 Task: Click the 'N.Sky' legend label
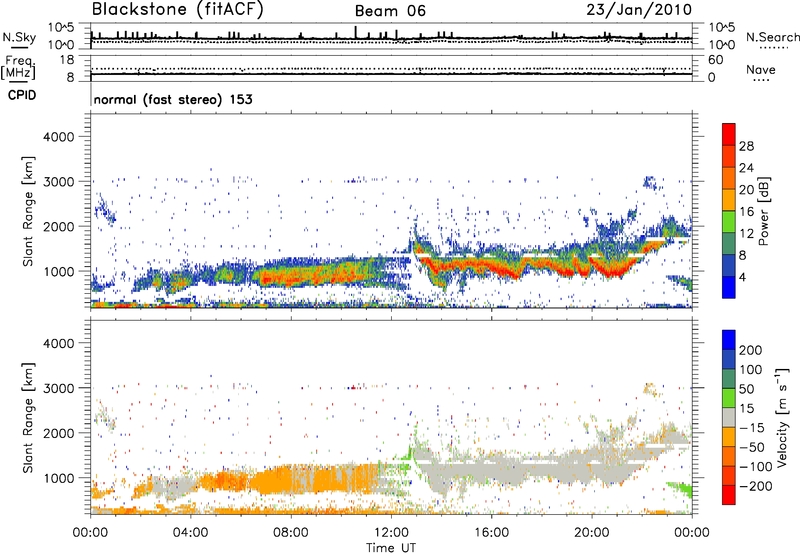19,37
